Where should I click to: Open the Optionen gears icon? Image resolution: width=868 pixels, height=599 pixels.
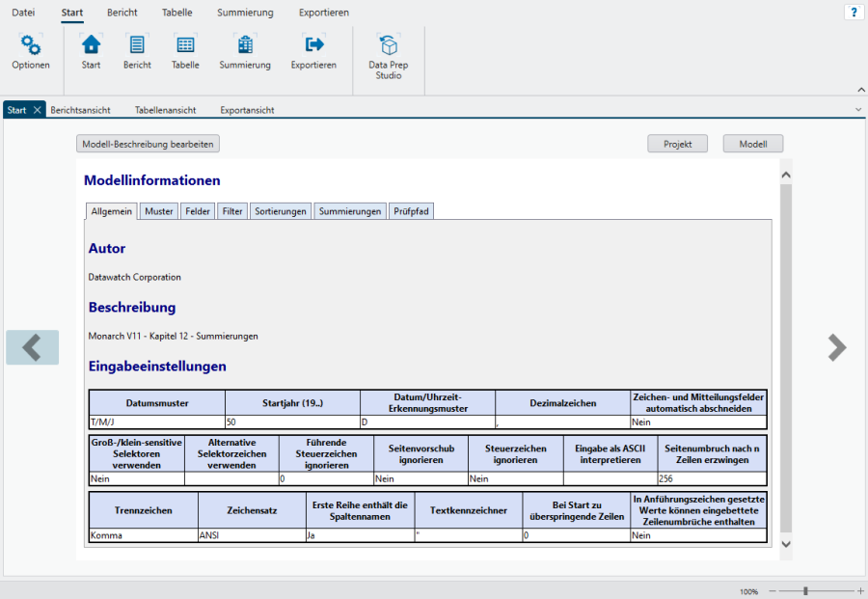click(x=31, y=45)
